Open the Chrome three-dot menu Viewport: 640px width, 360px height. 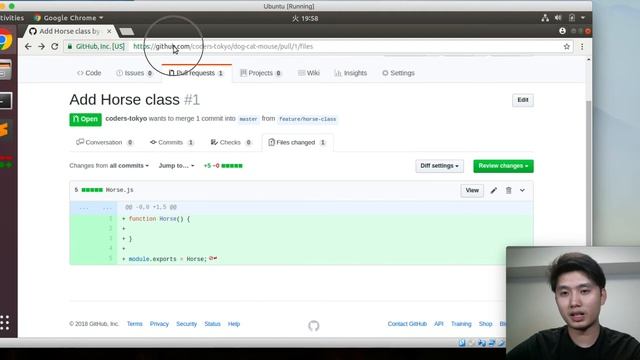coord(582,47)
